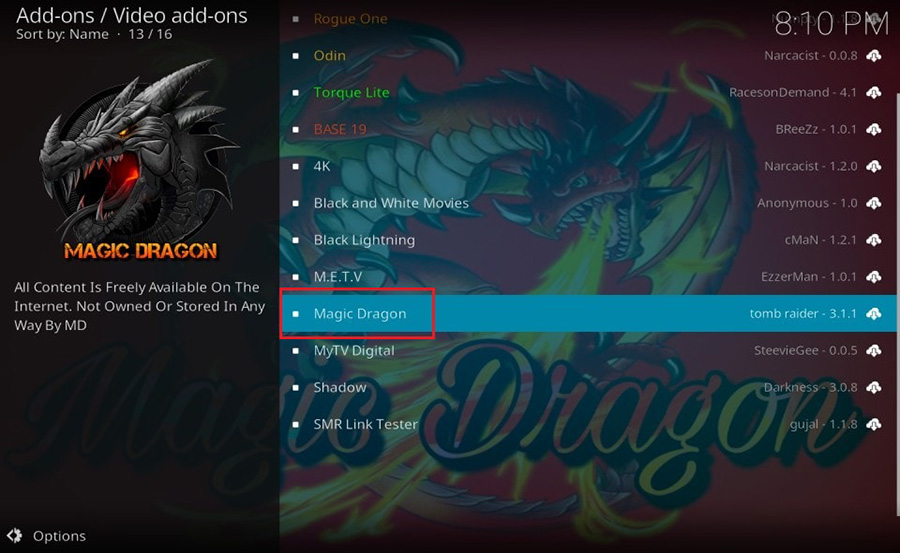Click the cloud icon for Black Lightning
The width and height of the screenshot is (900, 553).
point(874,240)
